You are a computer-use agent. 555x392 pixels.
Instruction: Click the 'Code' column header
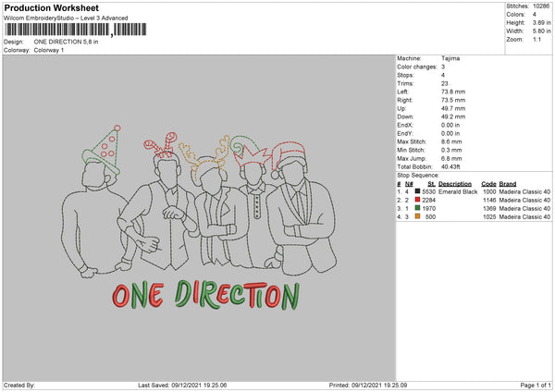pos(488,184)
